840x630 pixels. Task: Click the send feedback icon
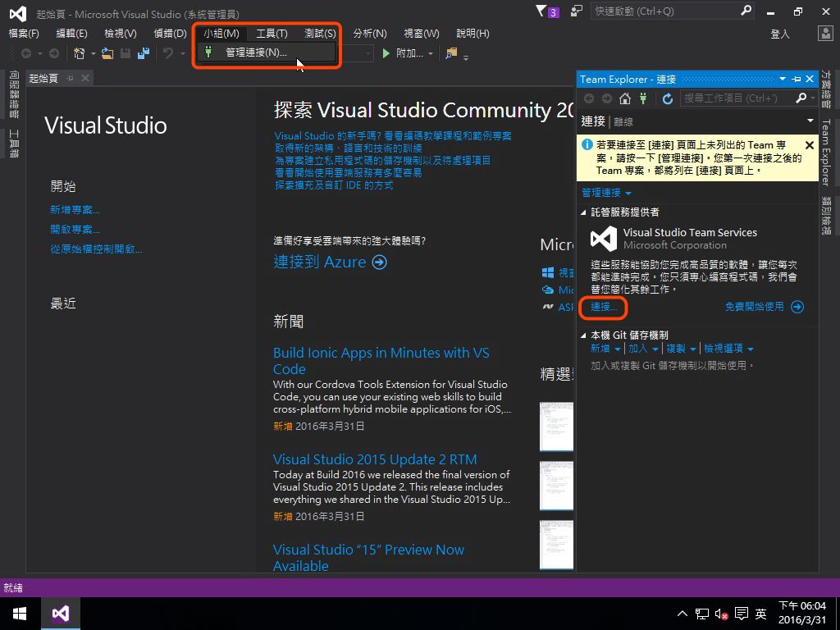point(577,11)
